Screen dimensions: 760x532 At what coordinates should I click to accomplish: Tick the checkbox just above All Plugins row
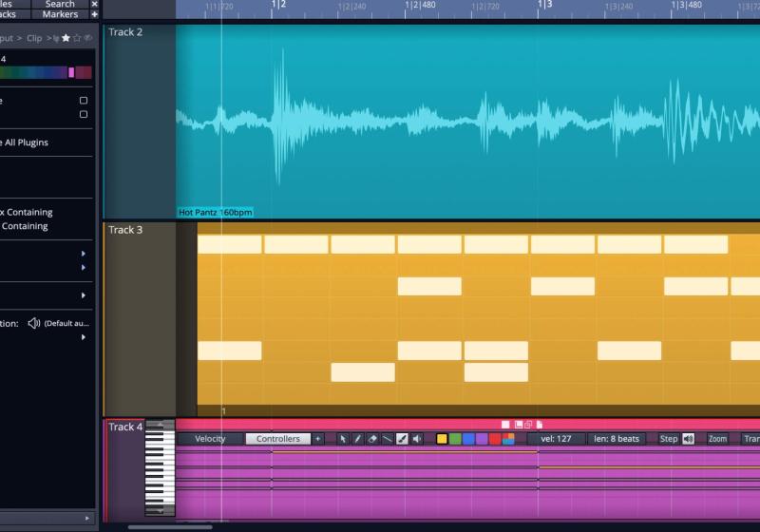click(x=84, y=114)
